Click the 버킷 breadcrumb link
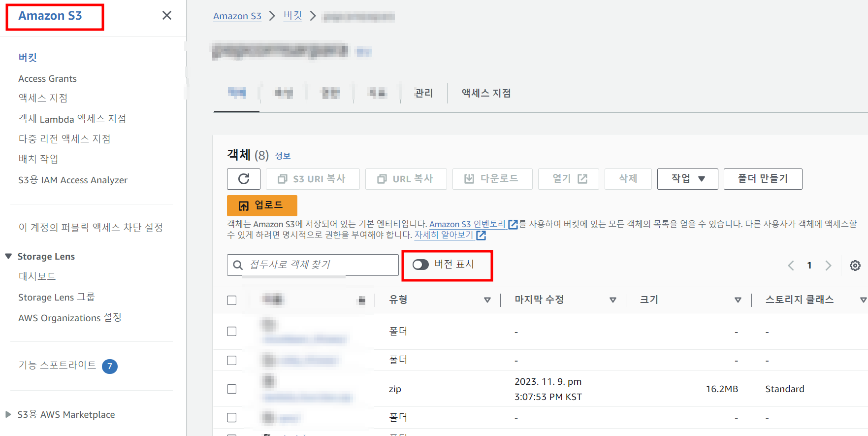Image resolution: width=868 pixels, height=436 pixels. click(293, 16)
